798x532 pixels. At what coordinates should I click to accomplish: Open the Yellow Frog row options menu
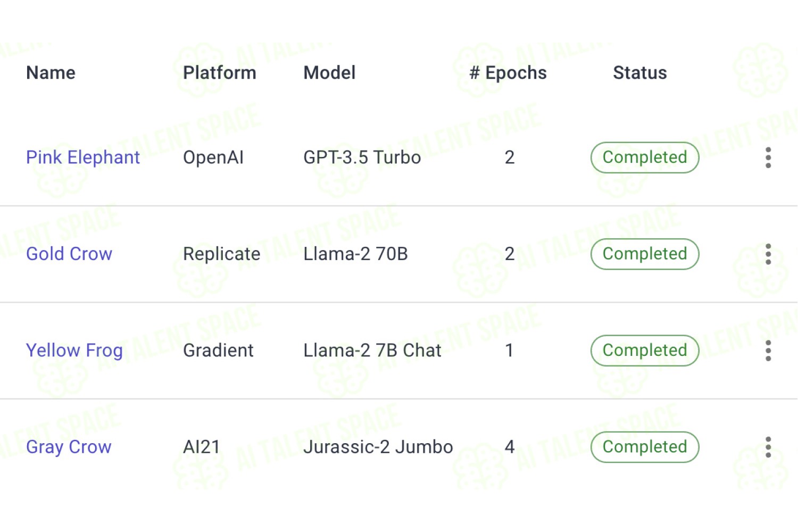[x=768, y=351]
